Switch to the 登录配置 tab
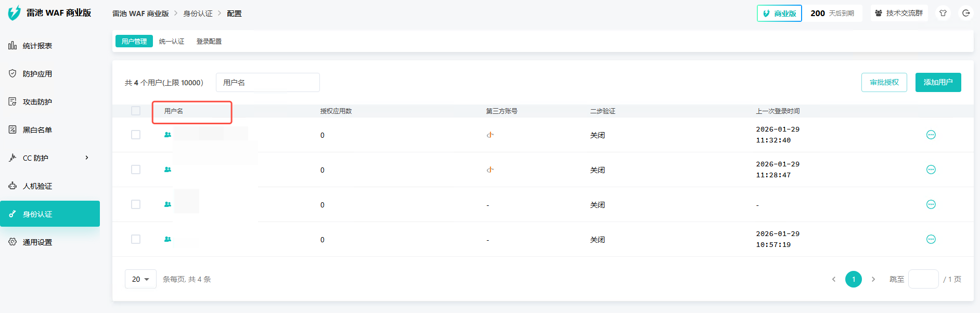980x313 pixels. point(209,42)
